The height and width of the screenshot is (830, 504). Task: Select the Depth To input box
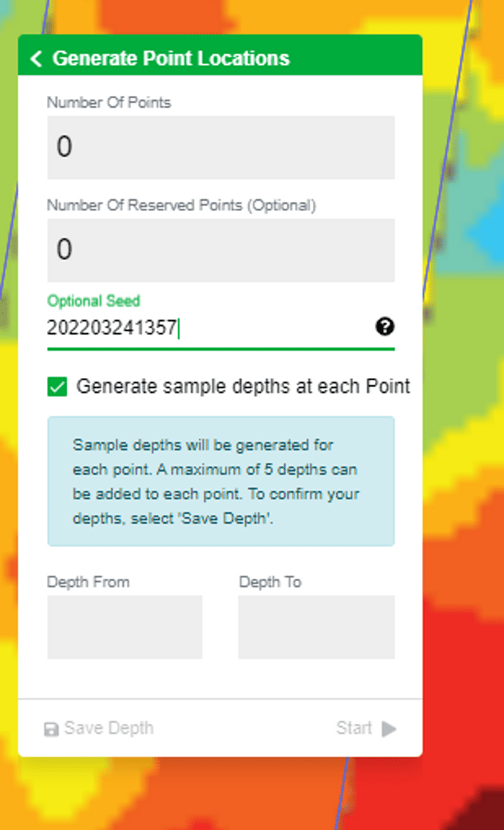[316, 626]
